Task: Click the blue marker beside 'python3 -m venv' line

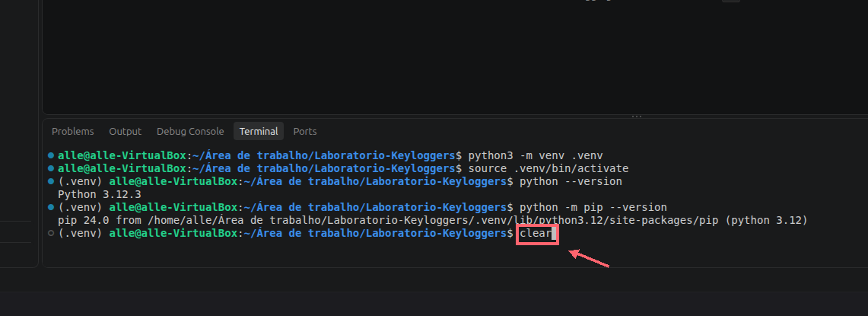Action: 51,155
